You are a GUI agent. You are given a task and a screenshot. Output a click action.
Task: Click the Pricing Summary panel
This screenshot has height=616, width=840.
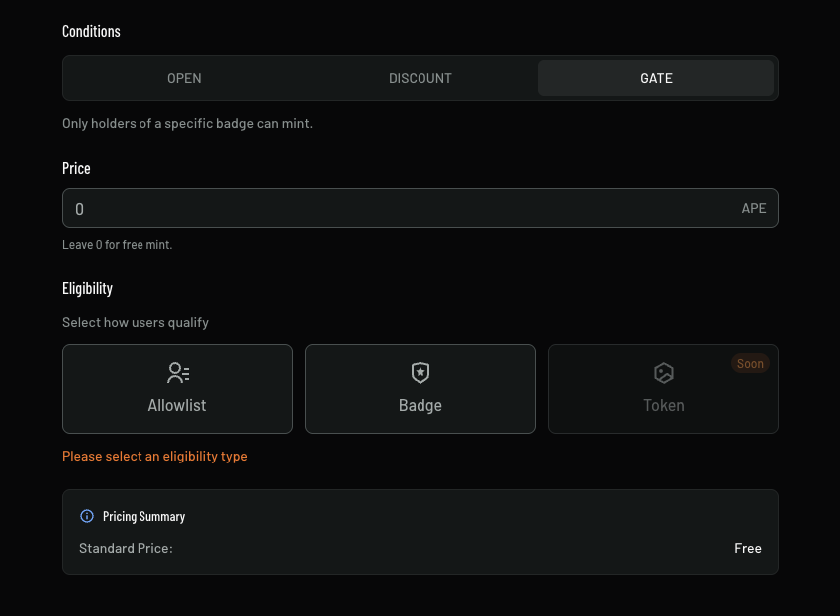(420, 531)
